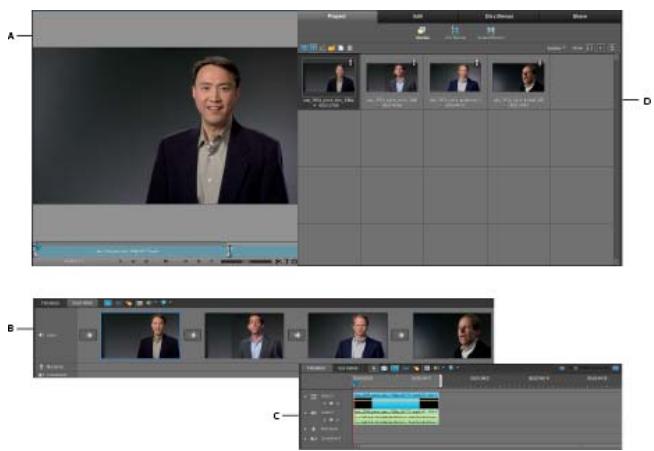Select second scene thumbnail in Sceneline

click(244, 335)
